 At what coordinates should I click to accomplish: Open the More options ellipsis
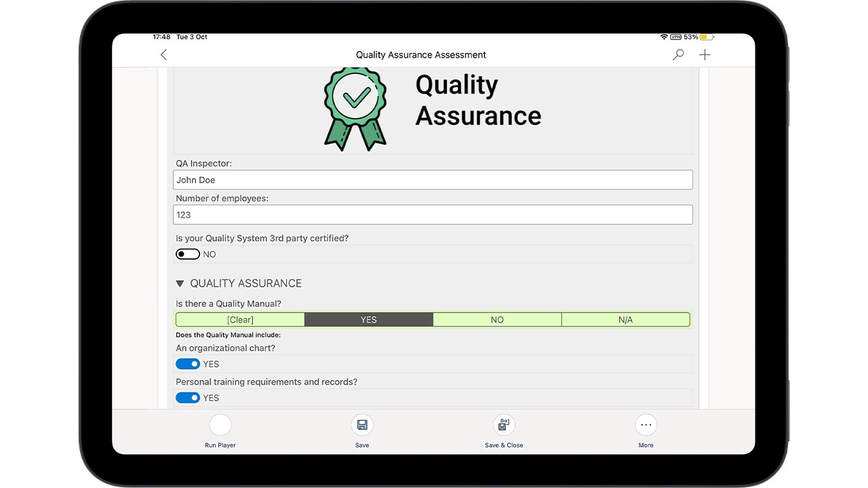(646, 425)
